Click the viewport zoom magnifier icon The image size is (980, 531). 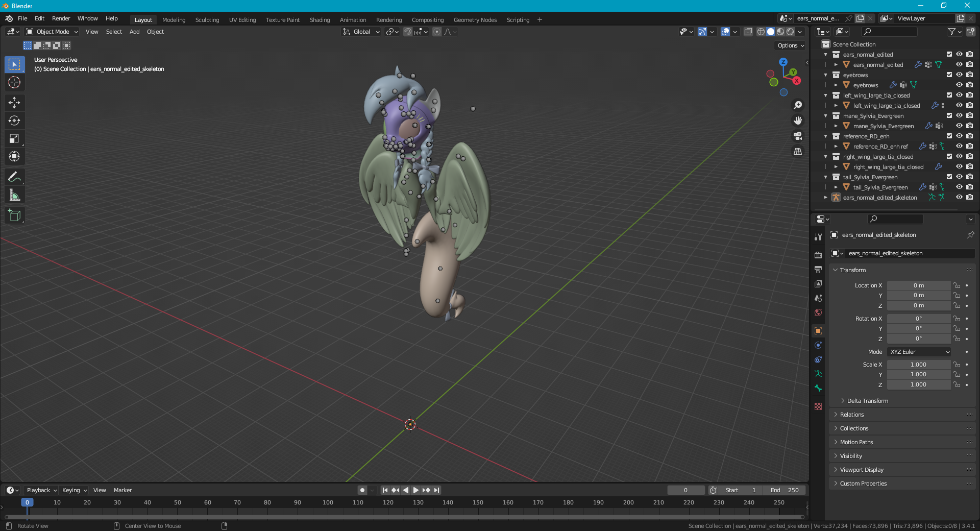pos(798,105)
